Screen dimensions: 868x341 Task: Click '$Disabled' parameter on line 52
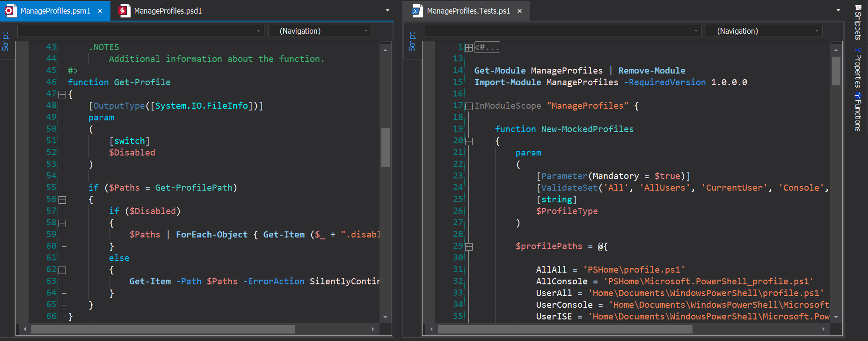132,153
